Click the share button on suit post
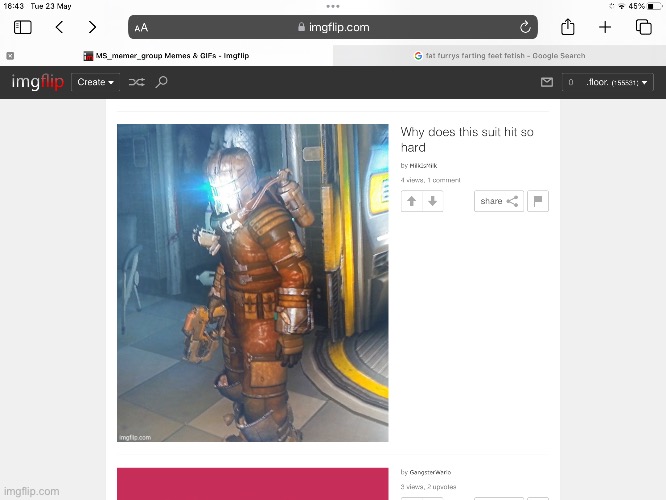666x500 pixels. point(499,201)
